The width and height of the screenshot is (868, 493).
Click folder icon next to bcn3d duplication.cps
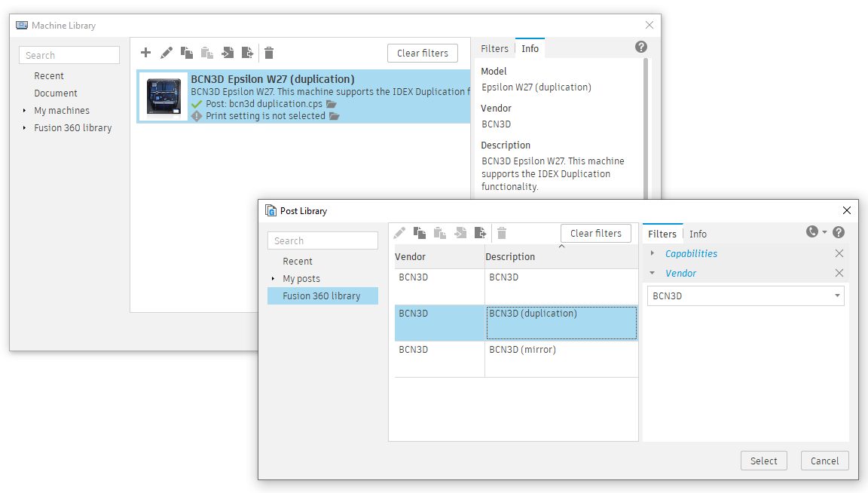pos(332,103)
